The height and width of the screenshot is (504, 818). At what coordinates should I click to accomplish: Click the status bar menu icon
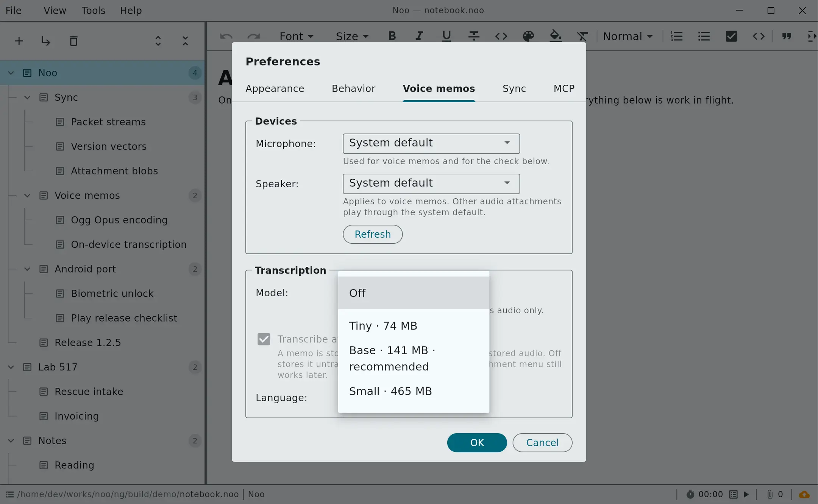pos(10,495)
